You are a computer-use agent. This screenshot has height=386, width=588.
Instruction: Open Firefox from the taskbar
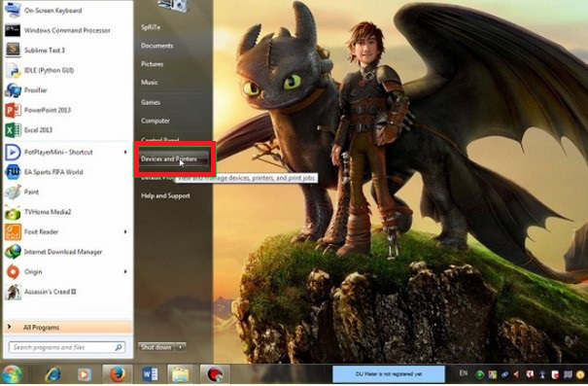click(118, 374)
